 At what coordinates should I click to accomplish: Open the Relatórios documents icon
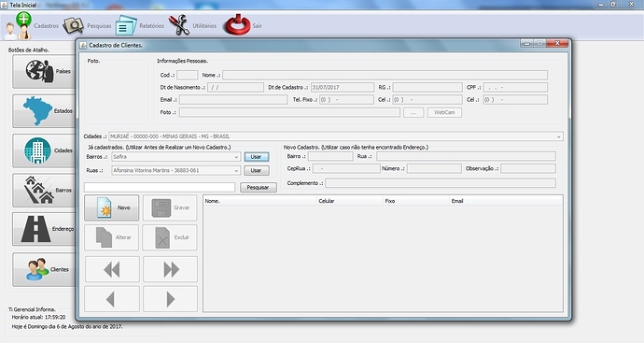(126, 25)
